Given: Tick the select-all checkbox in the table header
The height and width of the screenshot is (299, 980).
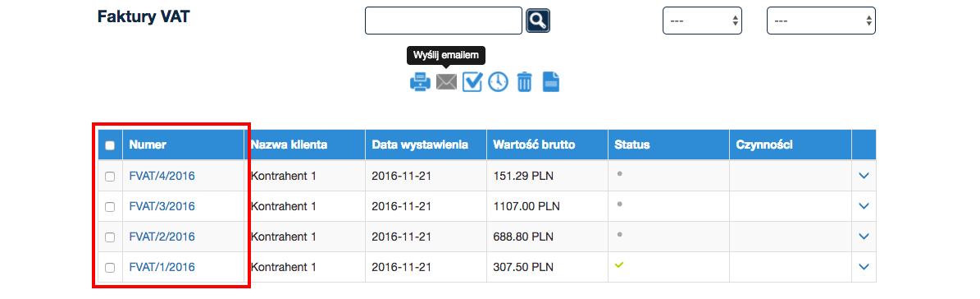Looking at the screenshot, I should (x=110, y=145).
